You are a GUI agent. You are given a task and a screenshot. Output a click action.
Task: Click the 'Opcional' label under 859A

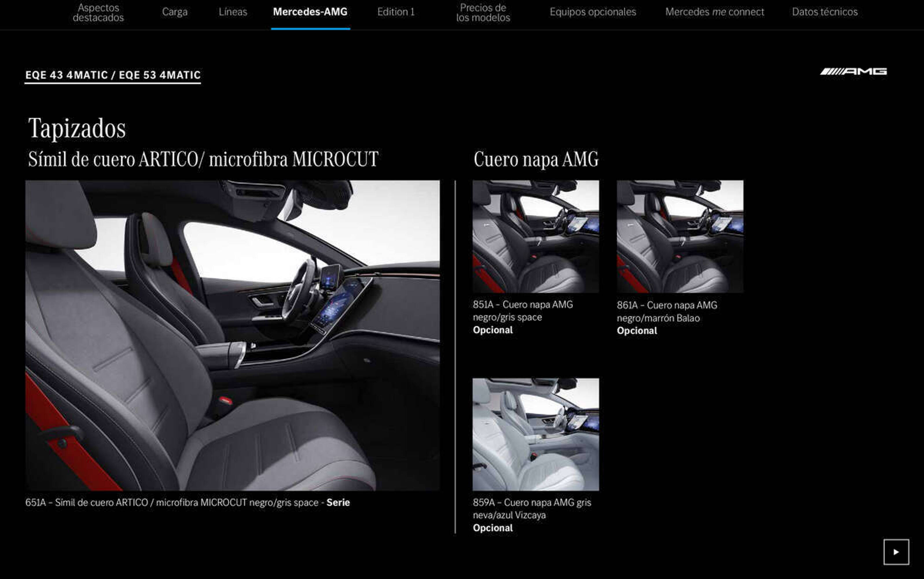click(493, 528)
